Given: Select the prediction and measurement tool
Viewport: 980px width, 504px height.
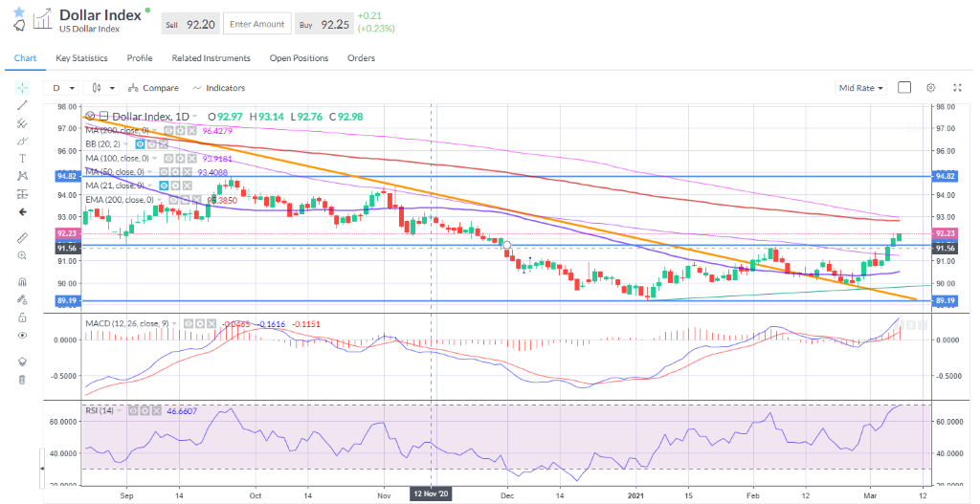Looking at the screenshot, I should tap(23, 194).
